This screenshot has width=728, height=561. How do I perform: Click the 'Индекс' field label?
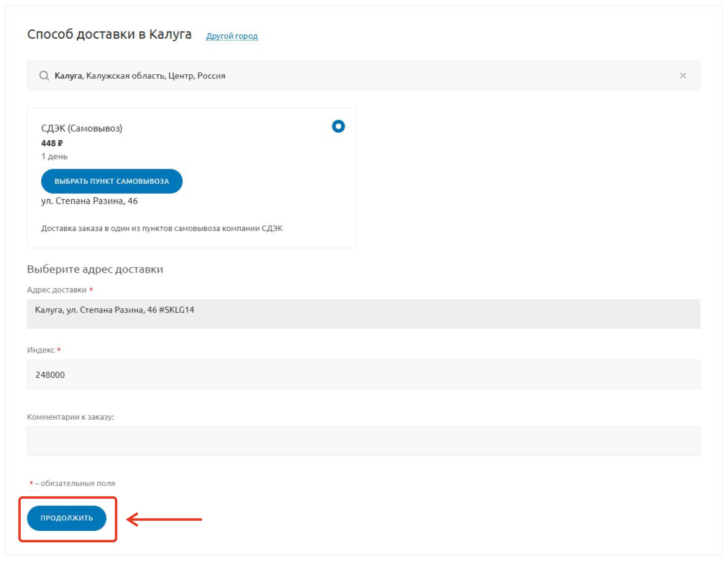(x=41, y=350)
